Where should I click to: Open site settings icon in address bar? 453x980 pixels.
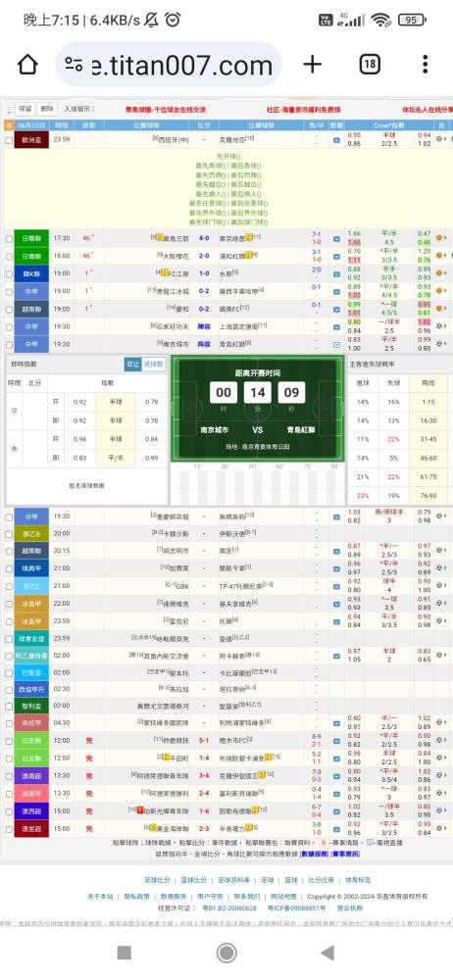click(74, 65)
